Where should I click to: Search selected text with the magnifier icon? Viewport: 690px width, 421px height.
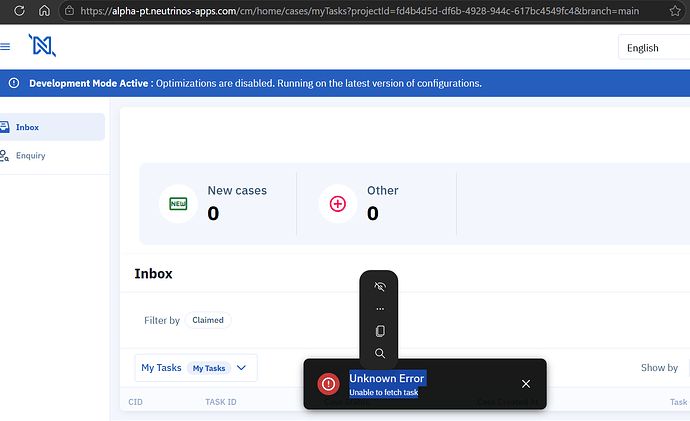[x=380, y=353]
